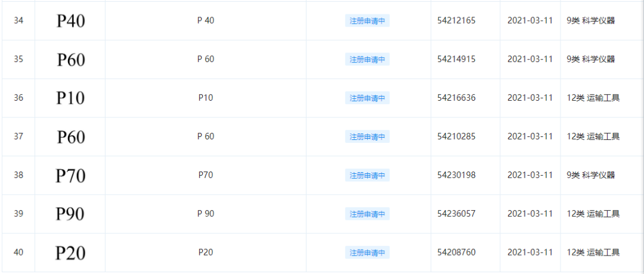Open application number 54230198
The width and height of the screenshot is (644, 274).
pos(456,175)
